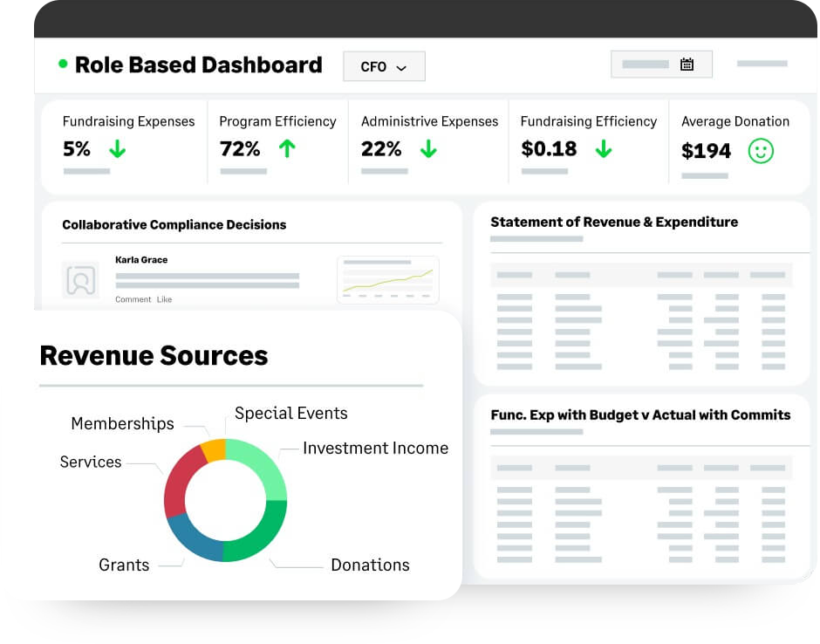Click the Grants chart label

click(124, 565)
